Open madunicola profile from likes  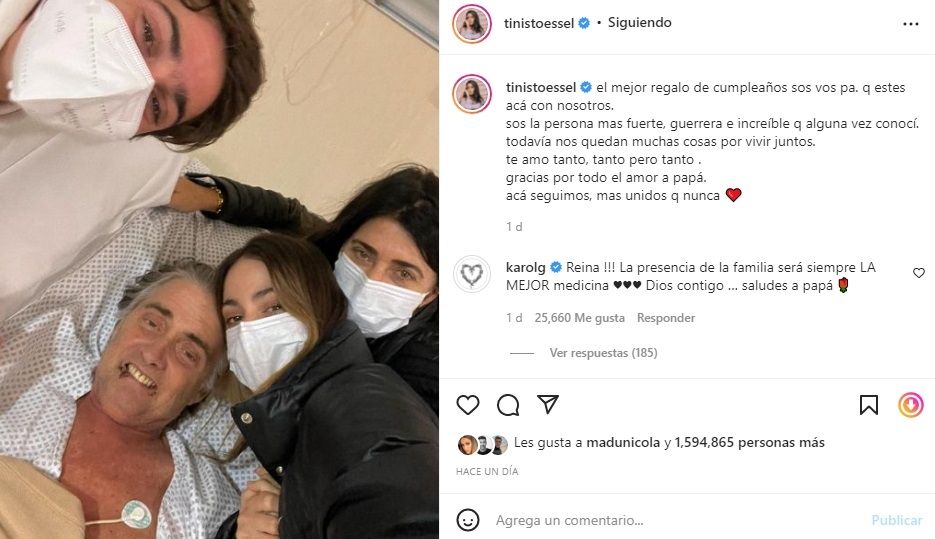tap(623, 442)
